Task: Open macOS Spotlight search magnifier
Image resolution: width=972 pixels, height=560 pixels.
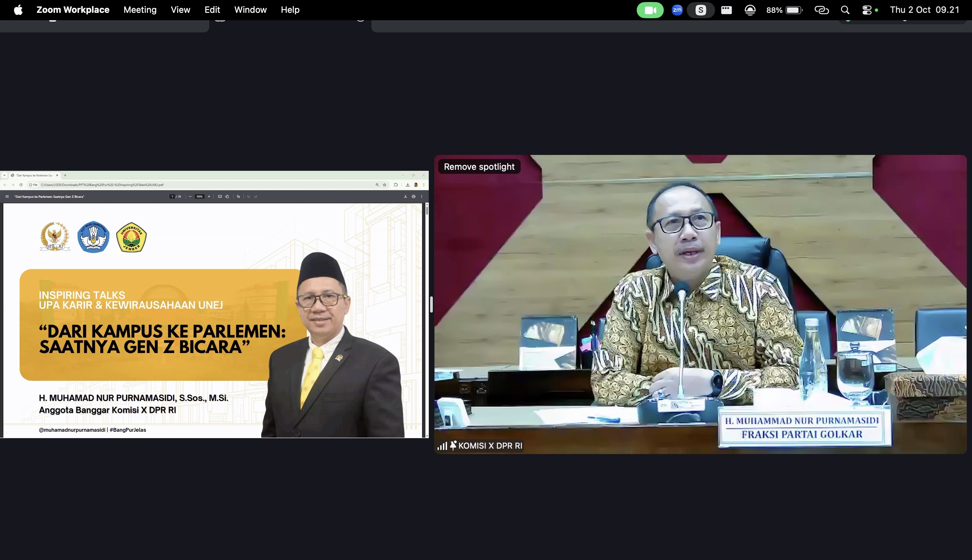Action: tap(845, 10)
